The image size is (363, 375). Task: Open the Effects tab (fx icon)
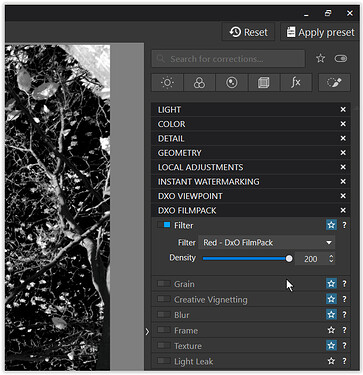[x=296, y=83]
